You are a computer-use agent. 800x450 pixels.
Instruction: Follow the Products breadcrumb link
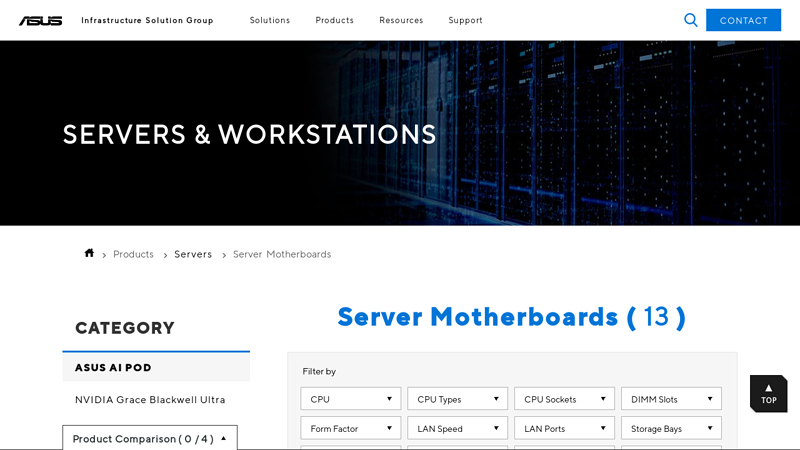click(x=133, y=254)
